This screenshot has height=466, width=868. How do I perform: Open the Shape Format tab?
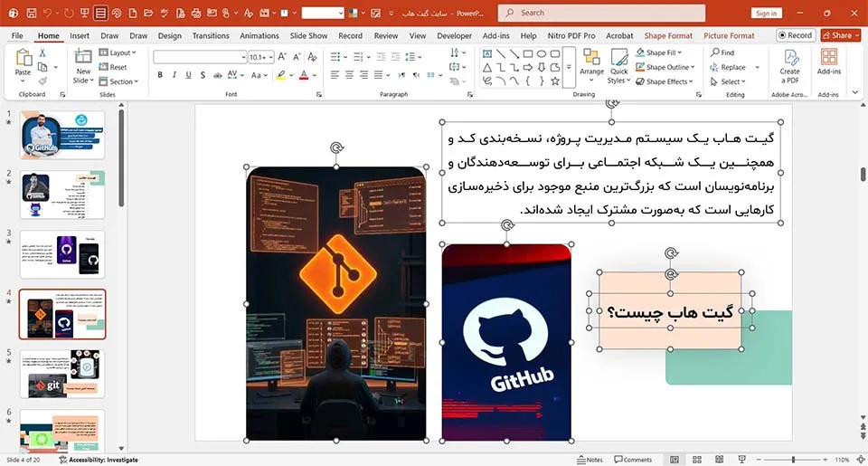(668, 35)
